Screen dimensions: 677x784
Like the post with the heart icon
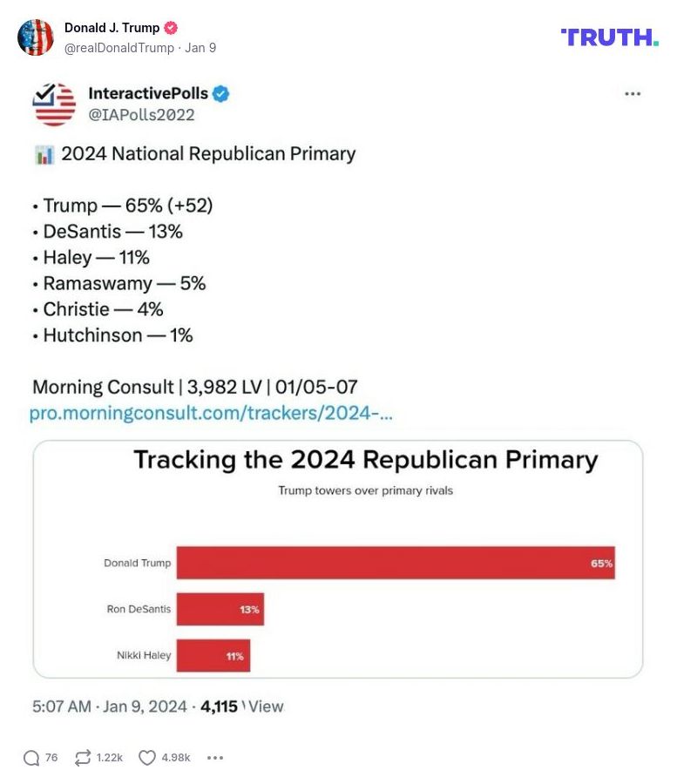point(146,758)
